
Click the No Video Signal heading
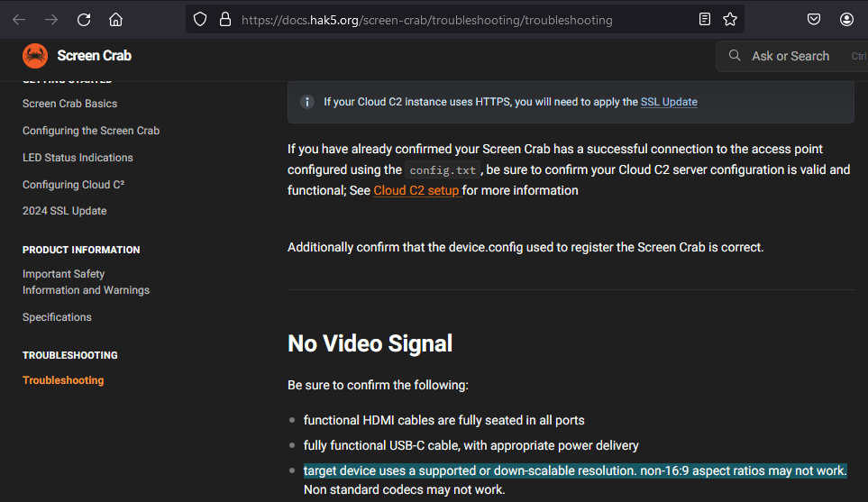tap(370, 343)
